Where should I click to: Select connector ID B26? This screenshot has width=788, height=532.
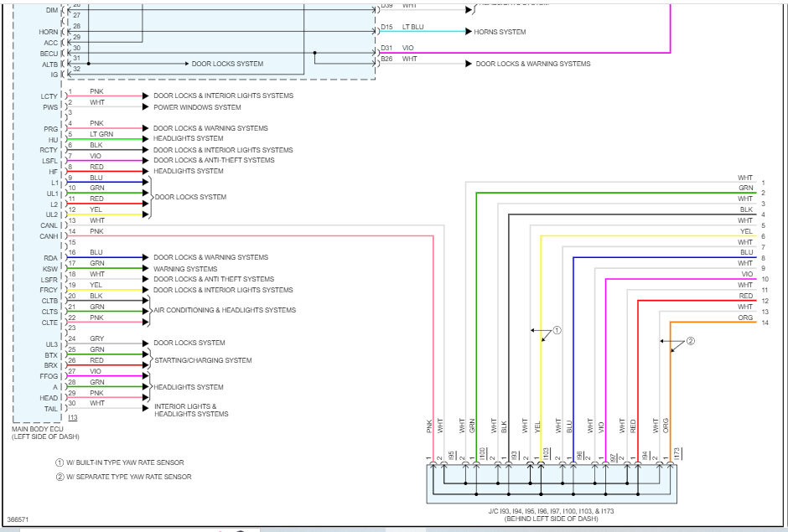click(x=386, y=59)
